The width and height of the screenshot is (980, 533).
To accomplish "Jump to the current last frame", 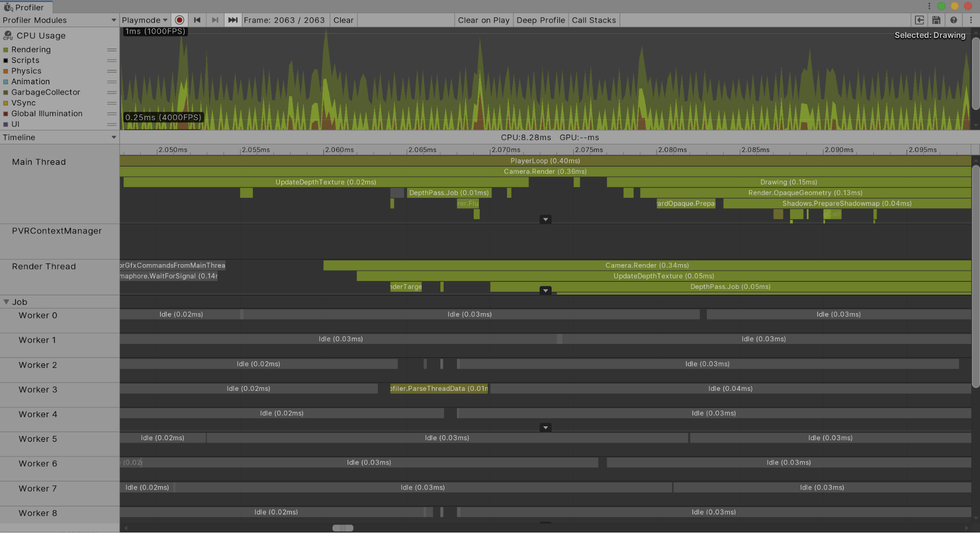I will click(x=233, y=20).
